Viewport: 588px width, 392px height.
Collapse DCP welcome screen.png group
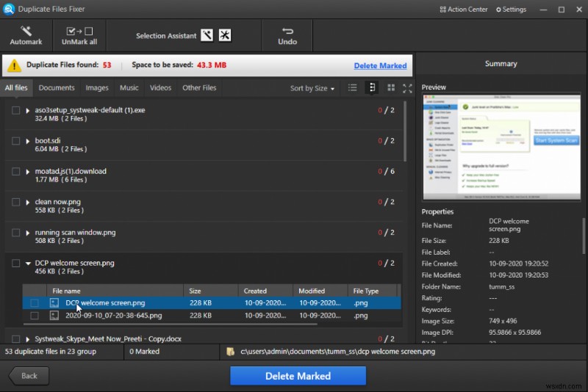click(28, 264)
